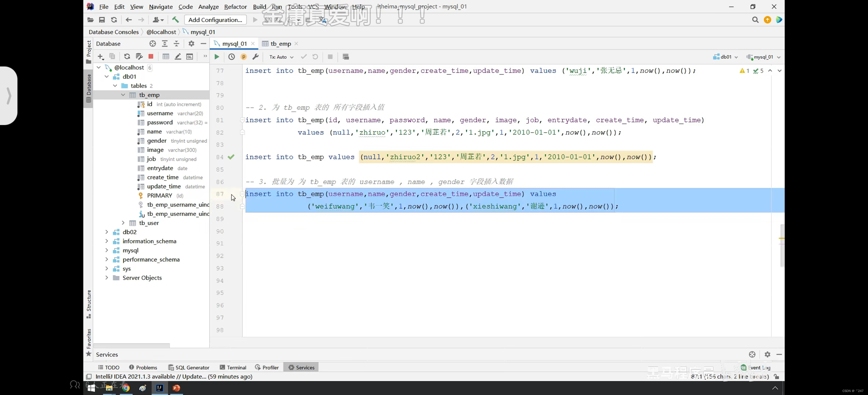The image size is (868, 395).
Task: Click the schema tools icon in Database toolbar
Action: pyautogui.click(x=139, y=56)
